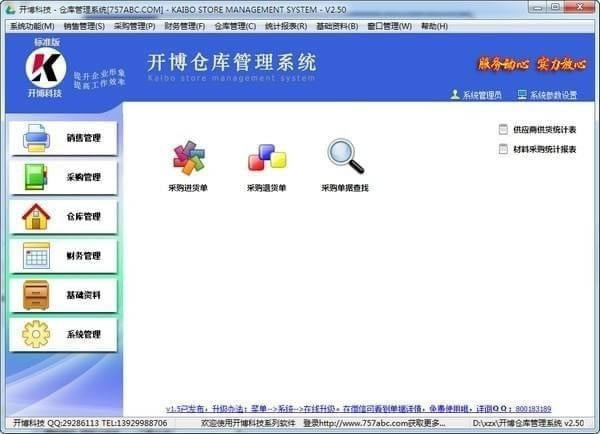Open the 采购进货单 colorful icon
Screen dimensions: 600x434
coord(188,158)
